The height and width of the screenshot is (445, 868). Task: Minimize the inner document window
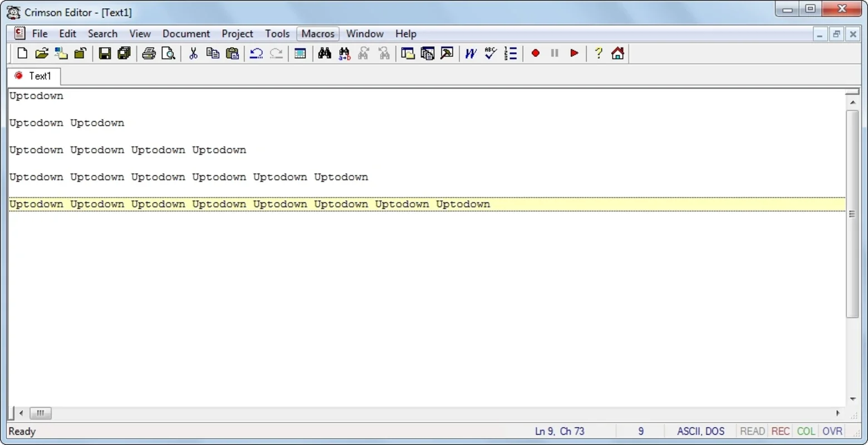click(820, 34)
